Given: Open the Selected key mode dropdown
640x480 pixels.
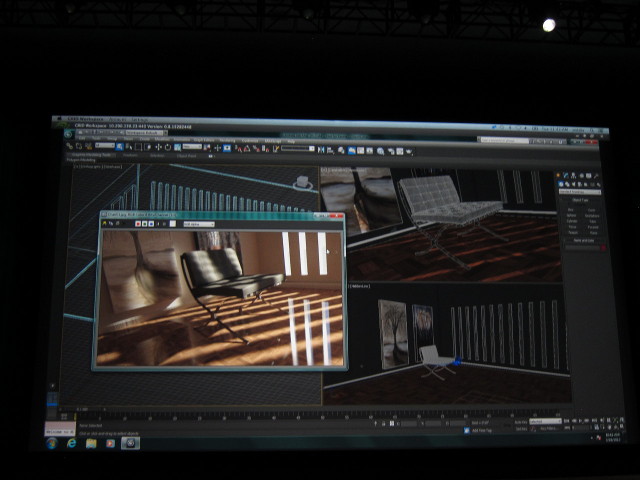Looking at the screenshot, I should click(545, 421).
